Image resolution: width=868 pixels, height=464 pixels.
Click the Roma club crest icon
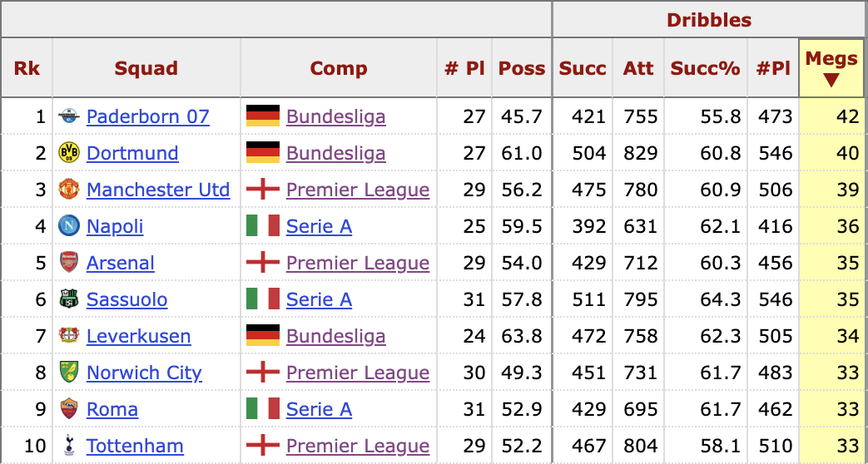(x=68, y=409)
